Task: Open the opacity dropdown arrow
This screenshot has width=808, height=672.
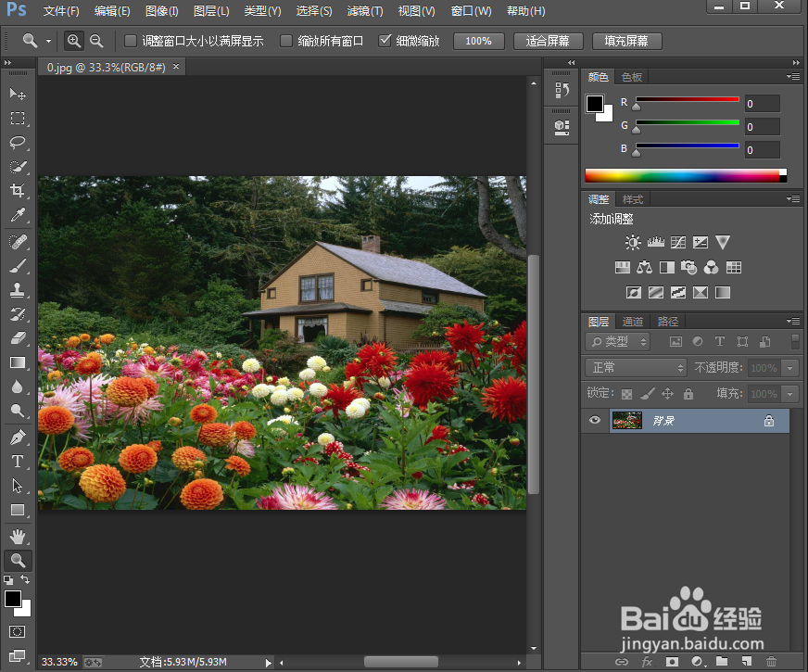Action: [x=790, y=368]
